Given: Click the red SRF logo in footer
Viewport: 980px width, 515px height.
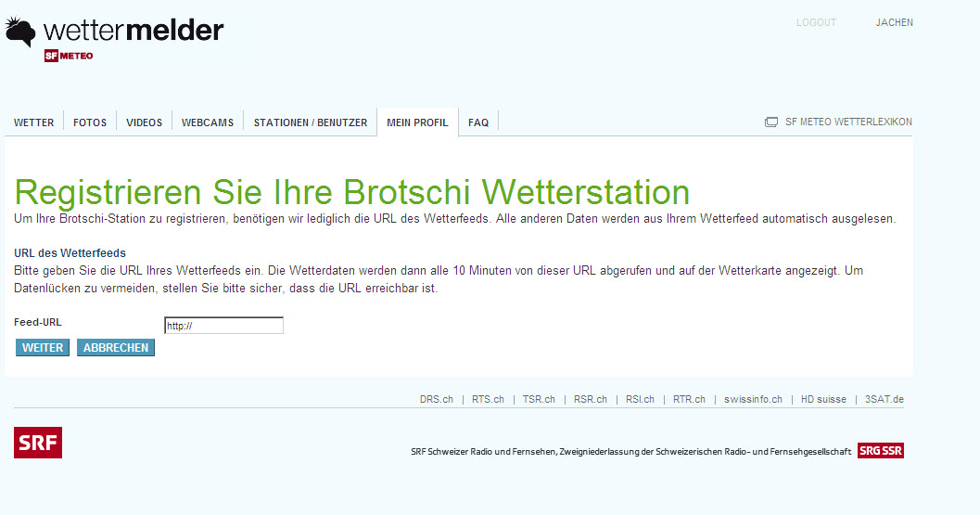Looking at the screenshot, I should click(38, 443).
